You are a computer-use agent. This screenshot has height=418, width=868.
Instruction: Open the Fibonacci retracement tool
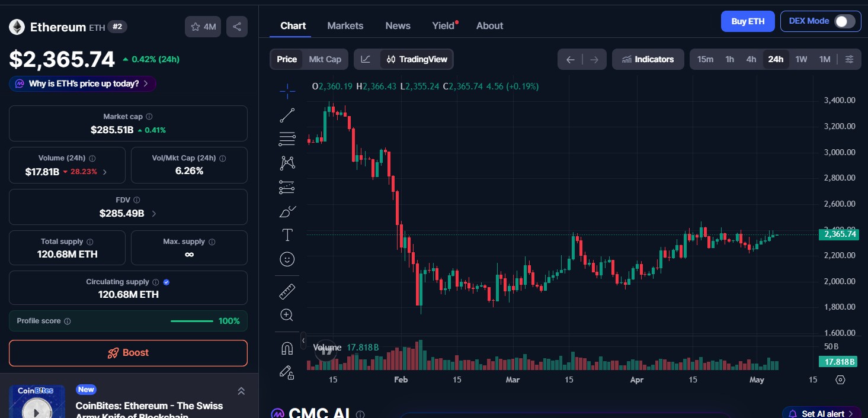(x=287, y=139)
